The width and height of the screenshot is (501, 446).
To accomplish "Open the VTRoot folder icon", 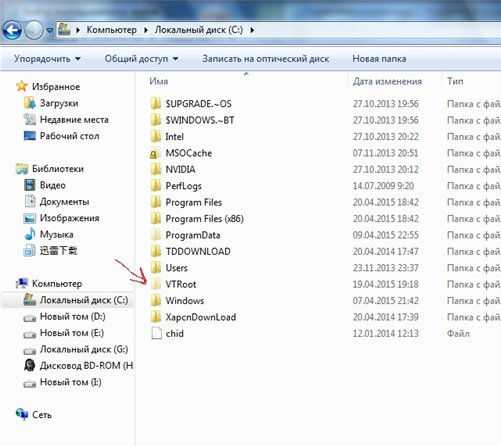I will (x=156, y=284).
